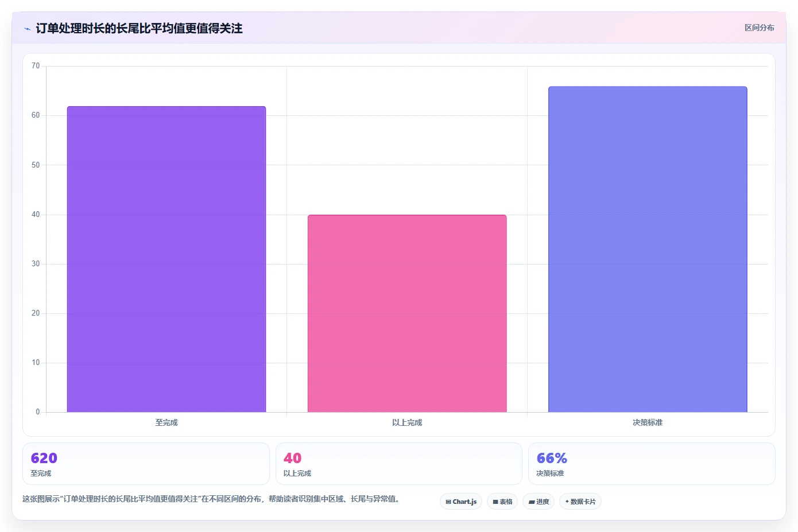Viewport: 798px width, 532px height.
Task: Click the pink 以上完成 bar
Action: coord(407,313)
